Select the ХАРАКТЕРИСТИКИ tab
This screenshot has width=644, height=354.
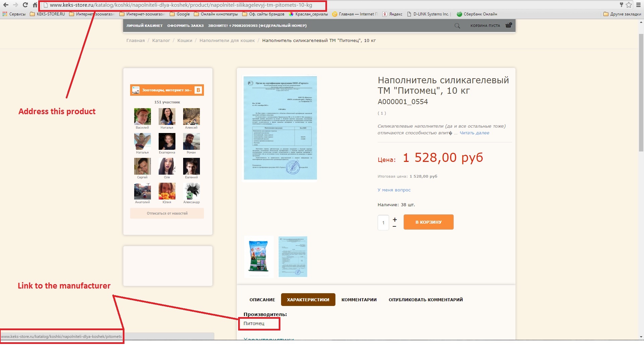click(308, 300)
